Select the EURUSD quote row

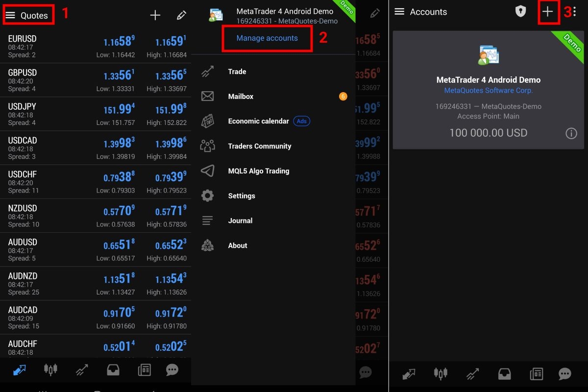coord(96,47)
